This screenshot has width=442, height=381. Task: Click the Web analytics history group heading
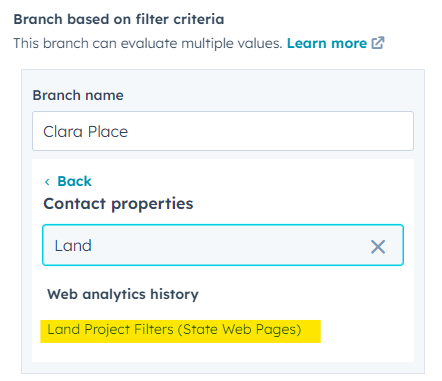click(123, 294)
